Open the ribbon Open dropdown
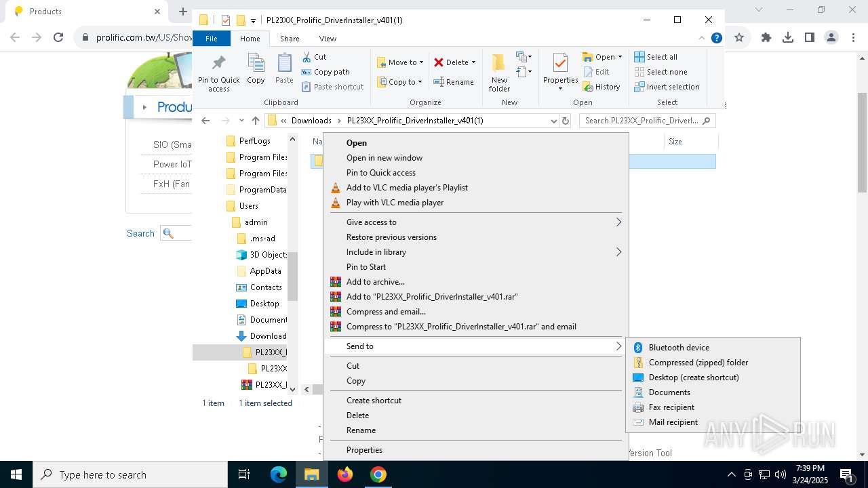Viewport: 868px width, 488px height. 620,57
